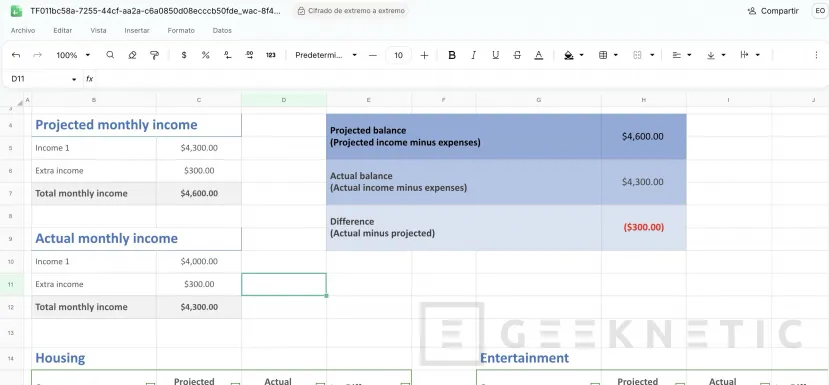Click the merge cells icon
This screenshot has width=829, height=385.
pyautogui.click(x=637, y=55)
